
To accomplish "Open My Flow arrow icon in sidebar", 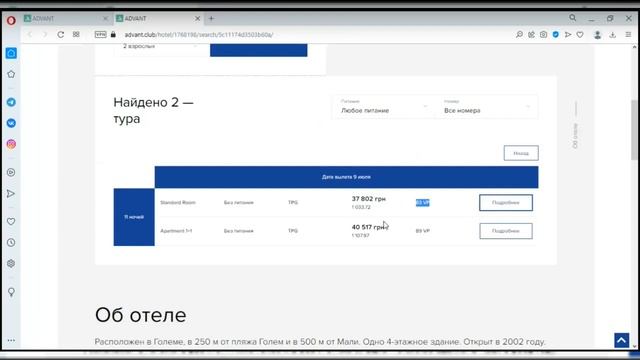I will (11, 193).
